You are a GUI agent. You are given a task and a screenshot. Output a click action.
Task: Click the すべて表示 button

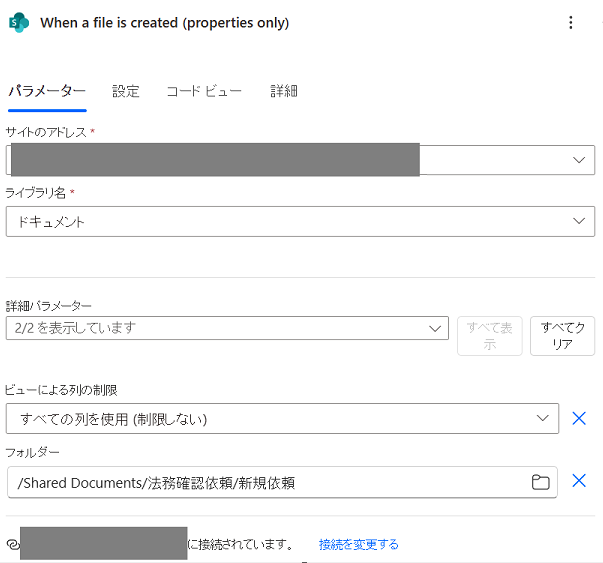490,336
